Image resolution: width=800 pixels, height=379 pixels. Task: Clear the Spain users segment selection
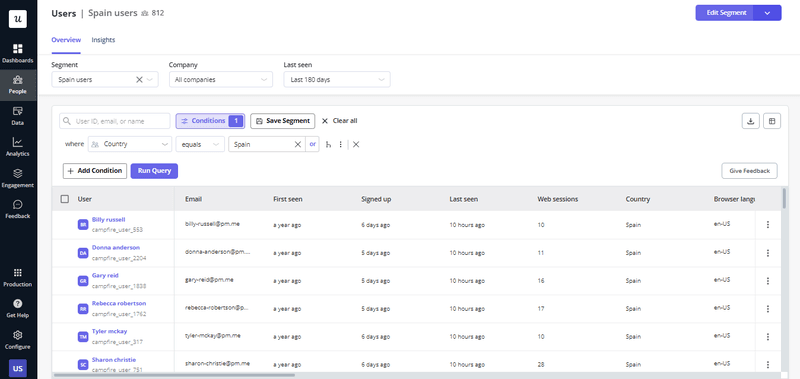coord(139,80)
